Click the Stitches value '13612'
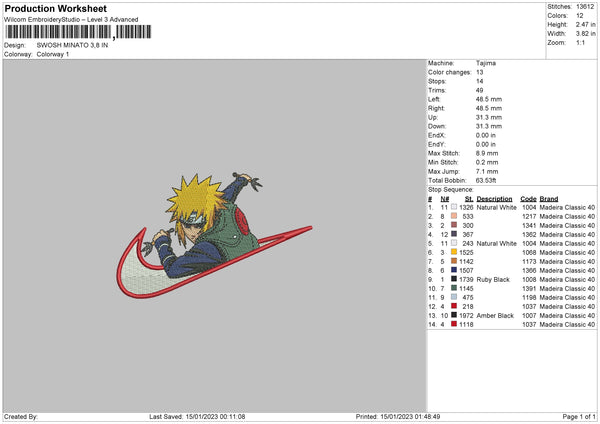This screenshot has width=600, height=424. pyautogui.click(x=585, y=7)
